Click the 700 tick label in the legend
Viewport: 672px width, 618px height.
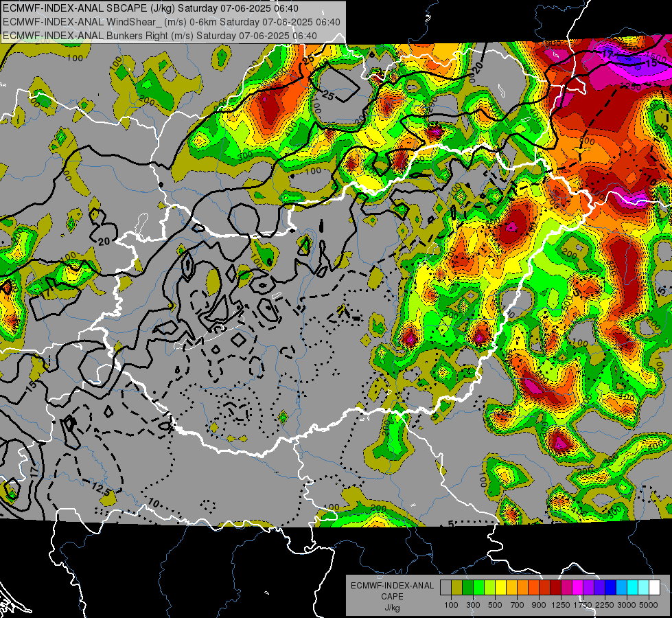coord(517,605)
